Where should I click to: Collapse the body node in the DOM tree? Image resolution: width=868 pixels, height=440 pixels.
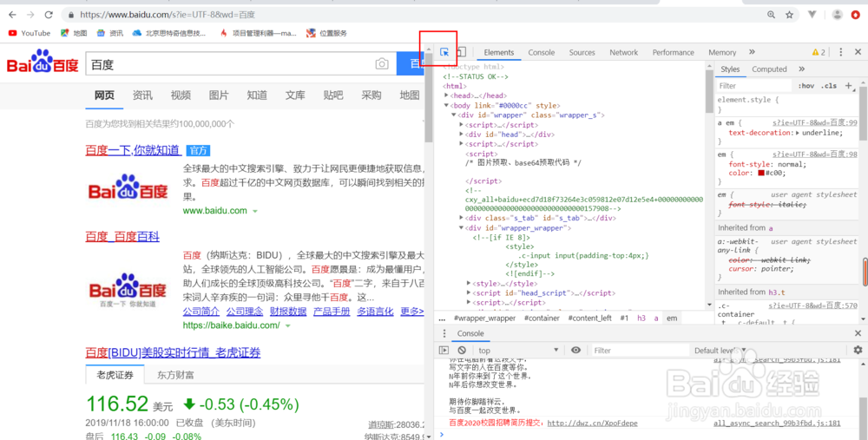[446, 105]
